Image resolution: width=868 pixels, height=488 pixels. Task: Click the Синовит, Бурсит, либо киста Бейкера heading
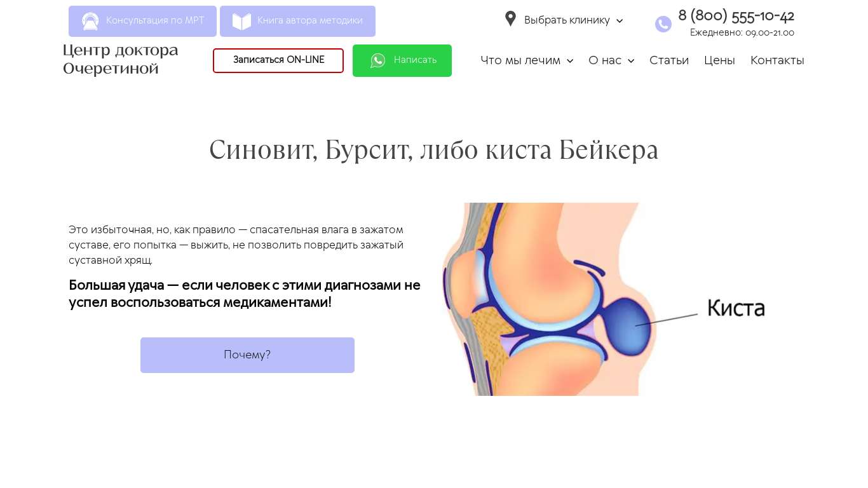[434, 150]
